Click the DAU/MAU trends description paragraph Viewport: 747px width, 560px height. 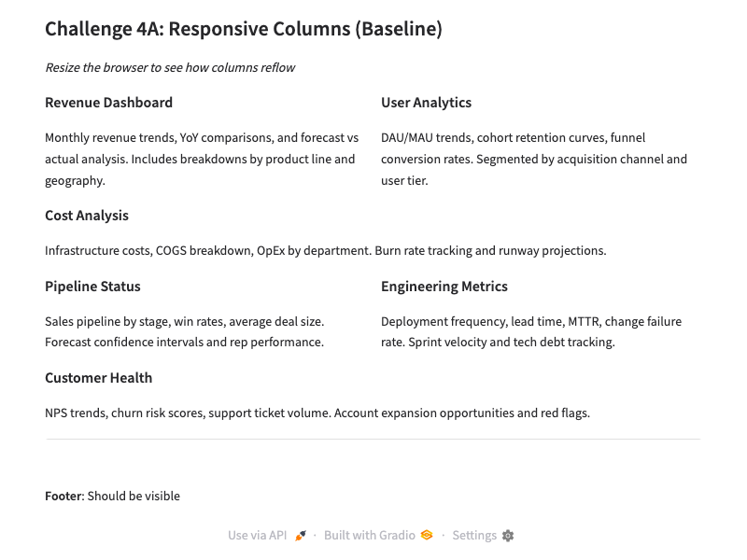[x=534, y=159]
